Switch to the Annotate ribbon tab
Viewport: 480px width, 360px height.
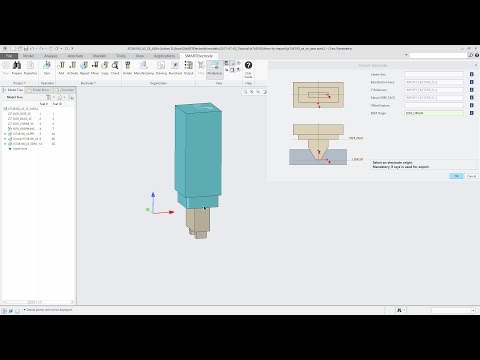tap(75, 56)
